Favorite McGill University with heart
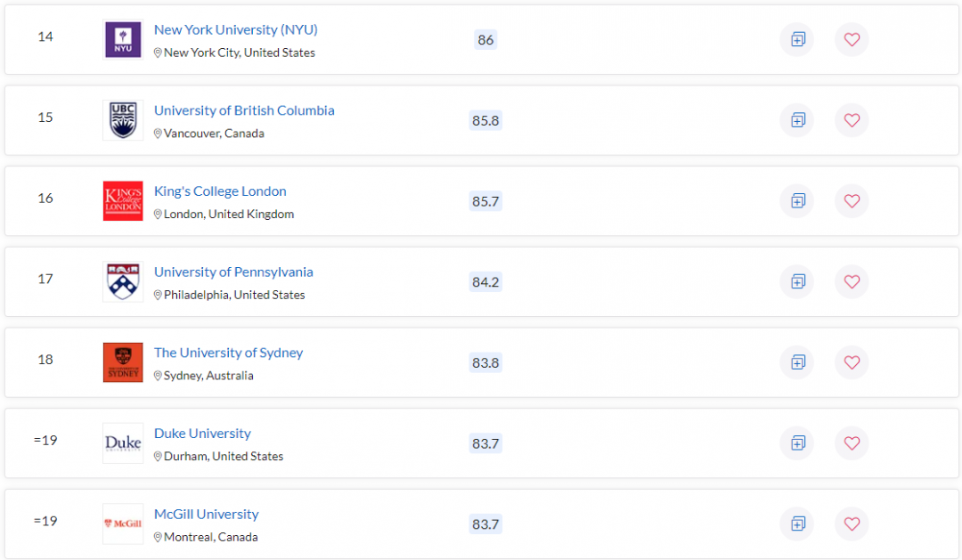 (852, 523)
